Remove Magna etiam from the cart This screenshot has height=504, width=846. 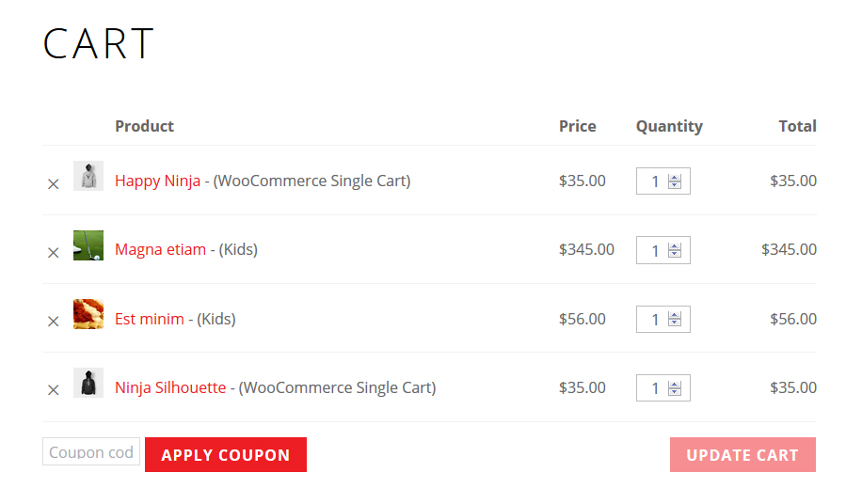tap(54, 253)
